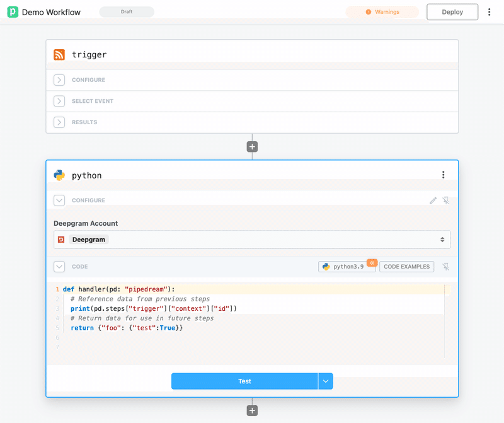
Task: Add a step between trigger and python
Action: coord(252,147)
